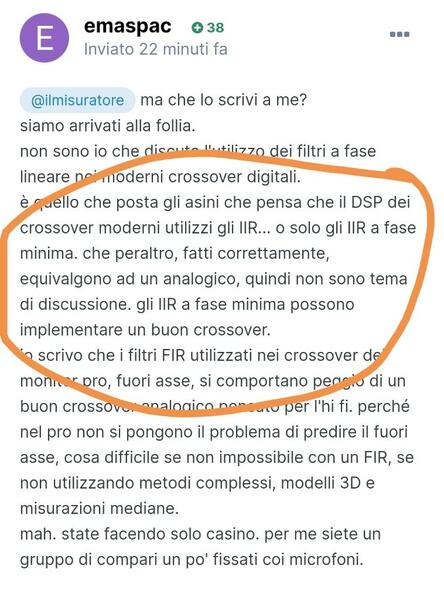The height and width of the screenshot is (600, 444).
Task: Click the @ilmisuratore mention tag
Action: point(77,100)
